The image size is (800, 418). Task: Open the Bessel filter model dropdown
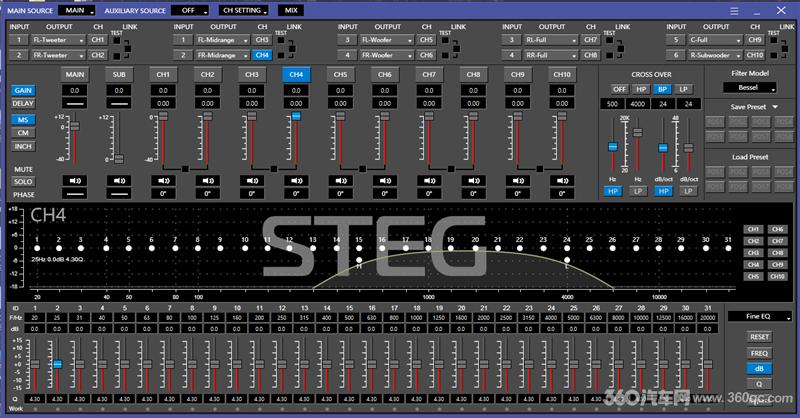[750, 88]
